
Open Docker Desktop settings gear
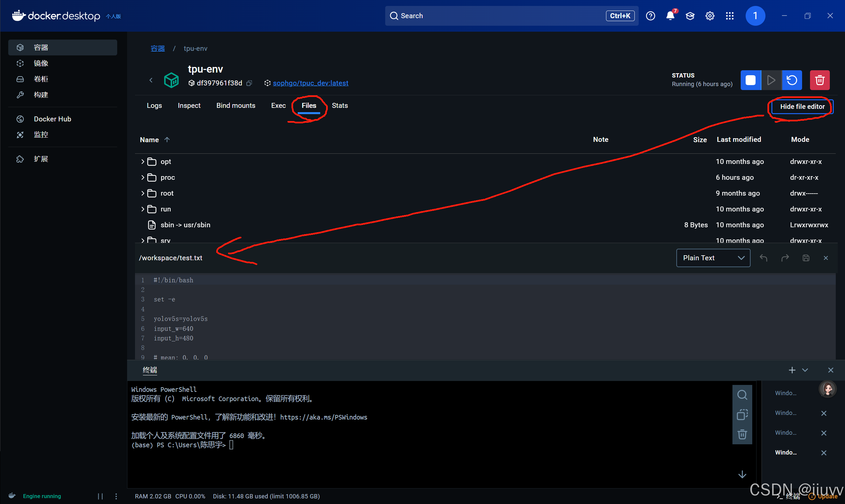coord(710,16)
